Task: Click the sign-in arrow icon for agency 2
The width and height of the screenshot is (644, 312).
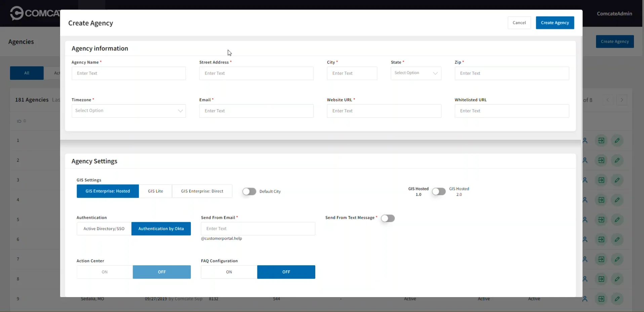Action: pos(602,160)
